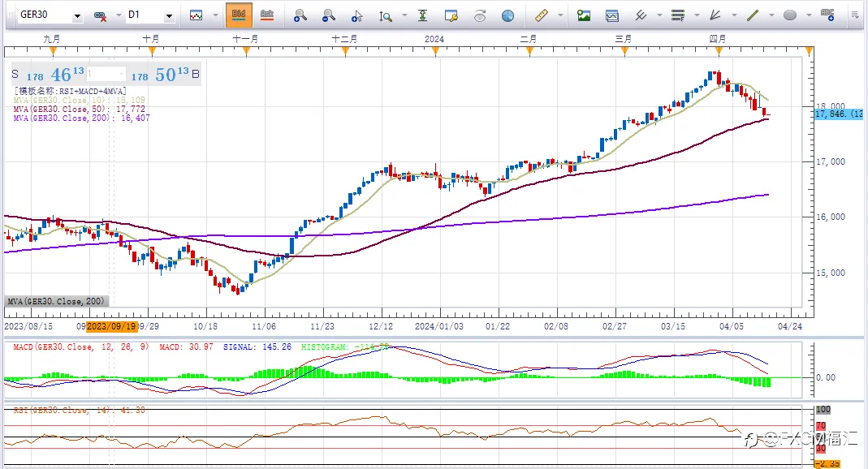Click the vertical autoscale icon

pos(422,15)
